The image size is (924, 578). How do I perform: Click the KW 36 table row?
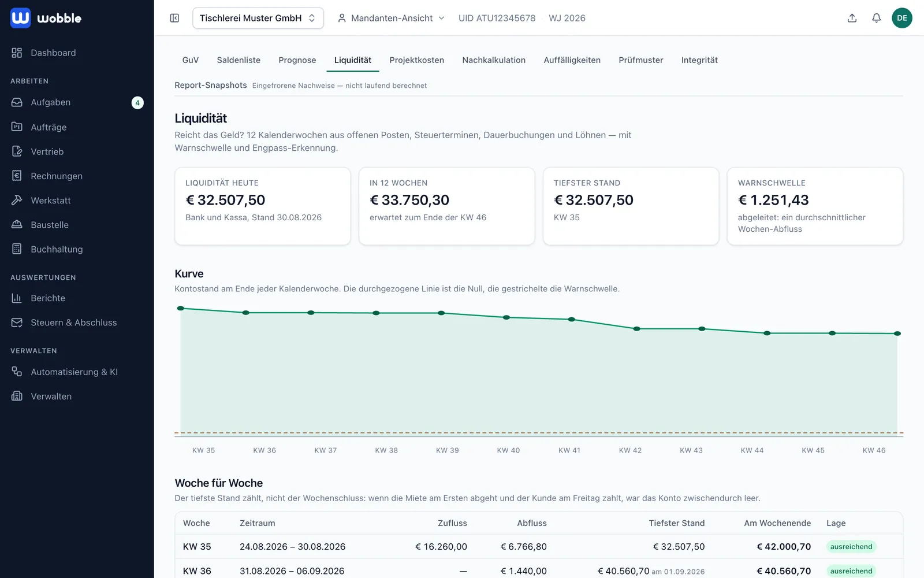tap(539, 570)
